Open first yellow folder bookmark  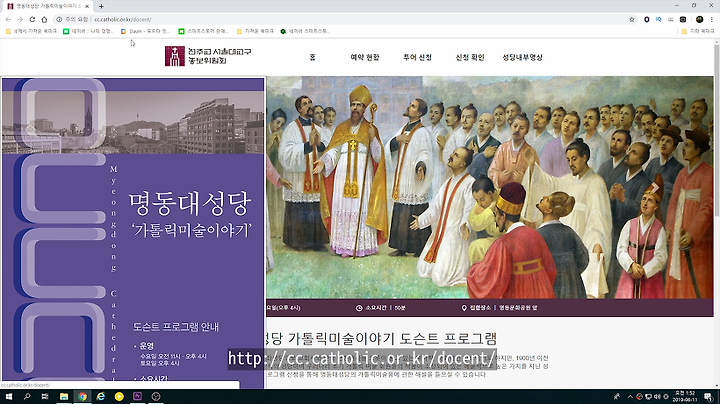point(31,31)
